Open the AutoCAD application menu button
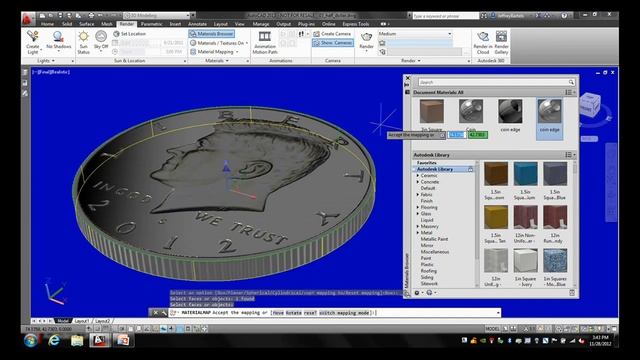 coord(28,19)
